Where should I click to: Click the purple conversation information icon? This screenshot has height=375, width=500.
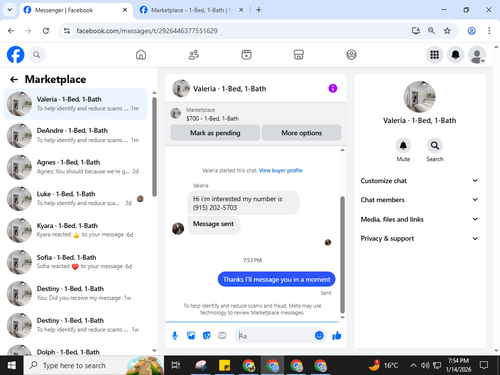coord(333,88)
